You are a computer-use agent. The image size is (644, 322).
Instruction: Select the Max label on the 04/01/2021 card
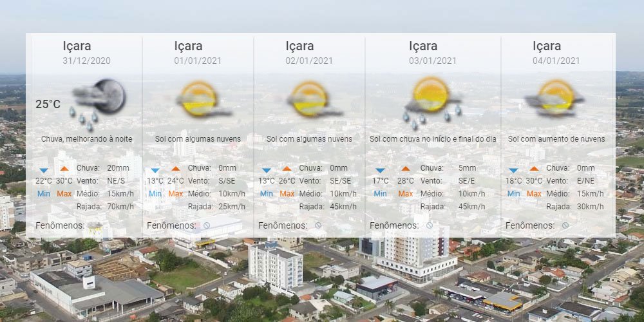coord(534,194)
